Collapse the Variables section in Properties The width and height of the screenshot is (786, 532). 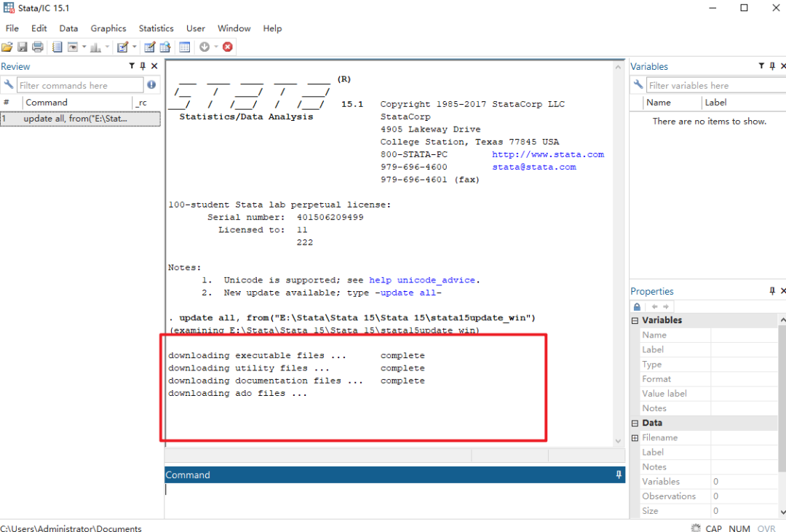(x=635, y=320)
